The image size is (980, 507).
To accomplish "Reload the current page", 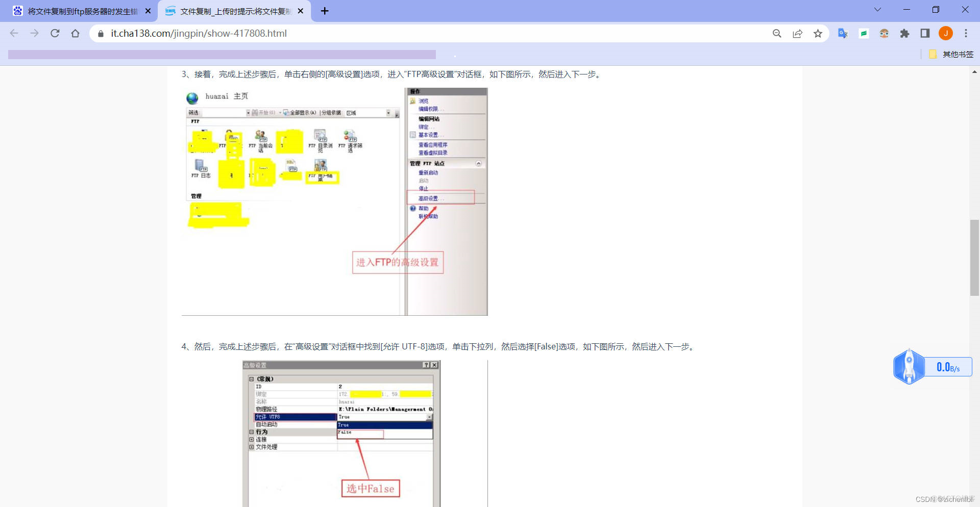I will click(55, 33).
